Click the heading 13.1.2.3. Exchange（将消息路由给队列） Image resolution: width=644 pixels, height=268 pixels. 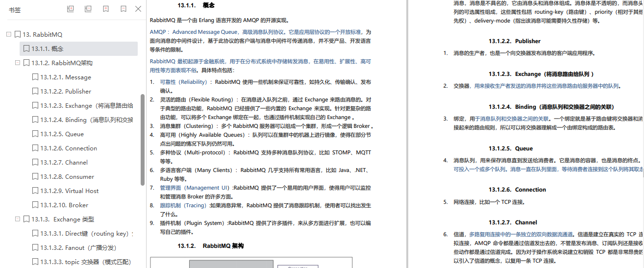(541, 74)
